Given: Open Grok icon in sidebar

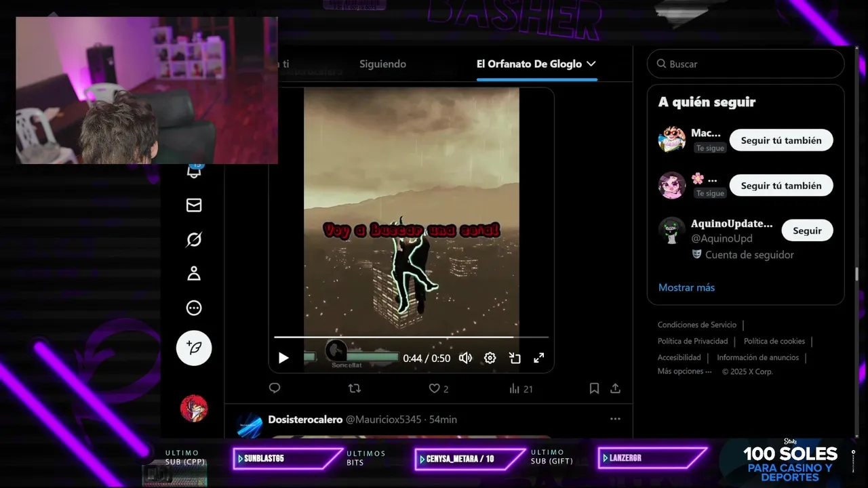Looking at the screenshot, I should 194,239.
